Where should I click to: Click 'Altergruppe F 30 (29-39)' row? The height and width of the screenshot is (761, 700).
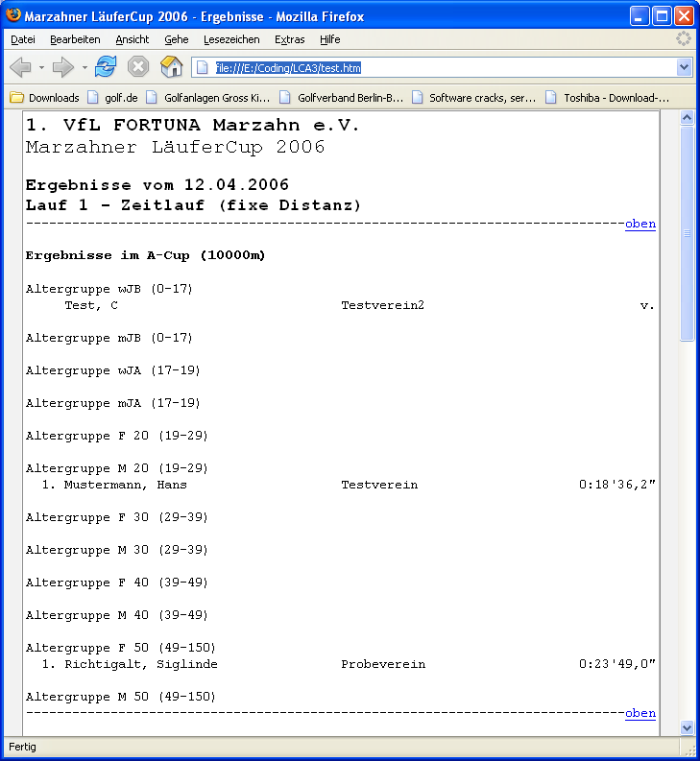click(117, 517)
